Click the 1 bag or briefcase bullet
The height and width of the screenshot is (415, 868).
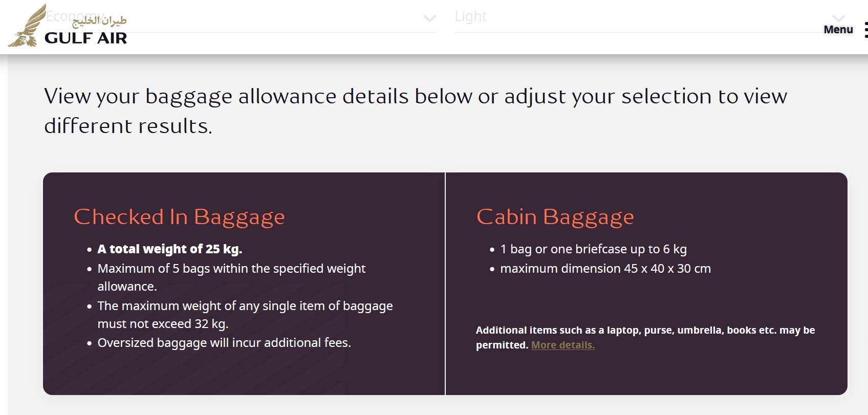(x=593, y=249)
